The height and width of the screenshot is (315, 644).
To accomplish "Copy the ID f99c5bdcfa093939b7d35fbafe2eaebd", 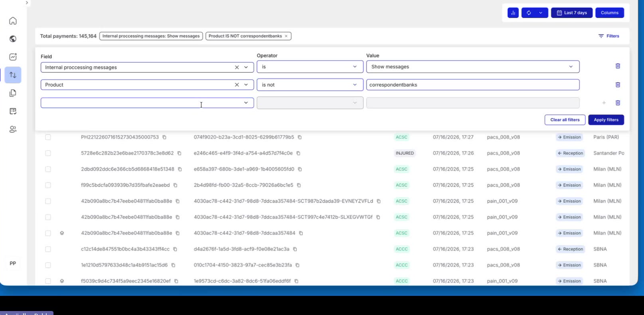I will (175, 185).
